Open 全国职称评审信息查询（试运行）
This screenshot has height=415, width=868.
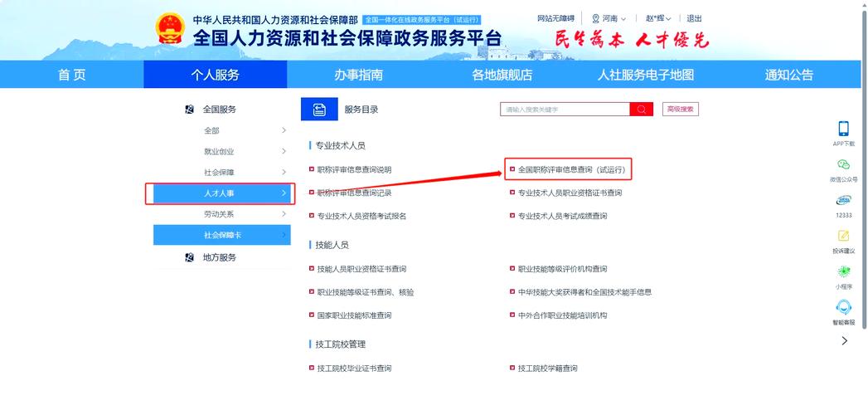[x=571, y=169]
